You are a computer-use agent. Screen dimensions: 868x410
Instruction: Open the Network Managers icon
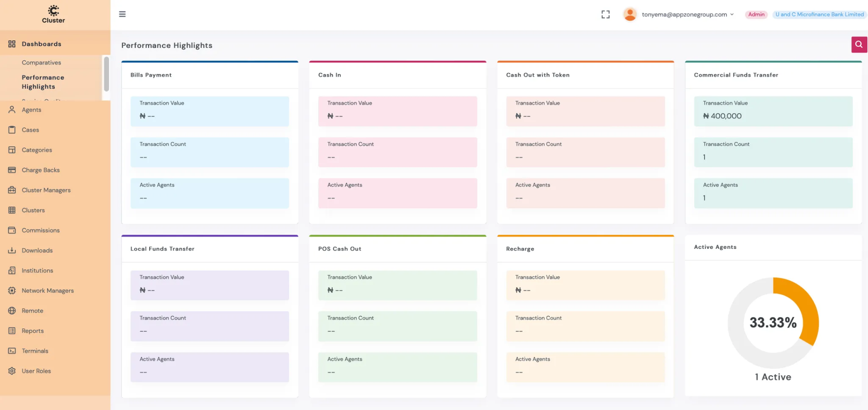(11, 290)
